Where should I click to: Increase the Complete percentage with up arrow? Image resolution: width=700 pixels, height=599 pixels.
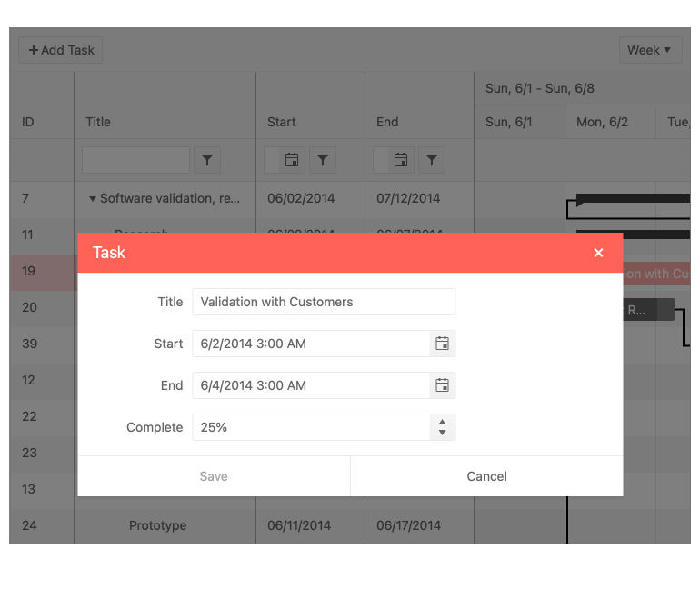coord(442,422)
